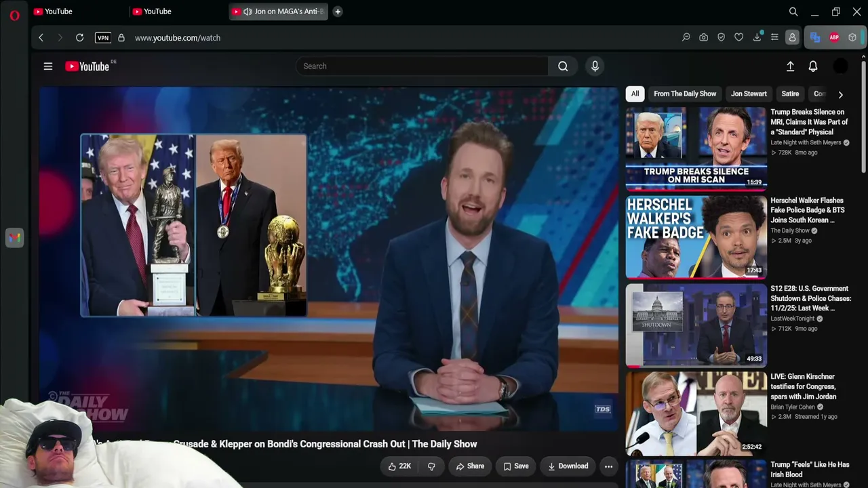The height and width of the screenshot is (488, 868).
Task: Filter by From The Daily Show
Action: (685, 94)
